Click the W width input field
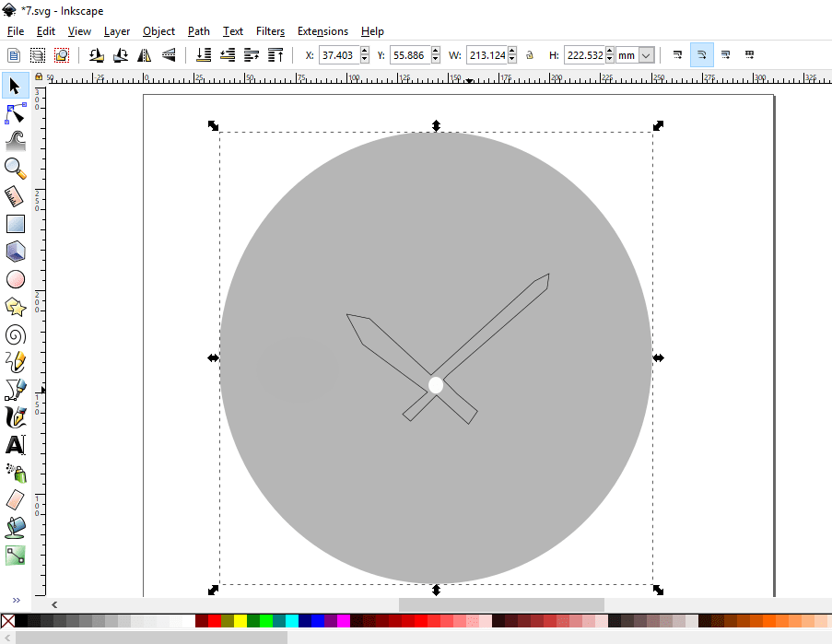The width and height of the screenshot is (832, 644). click(486, 55)
